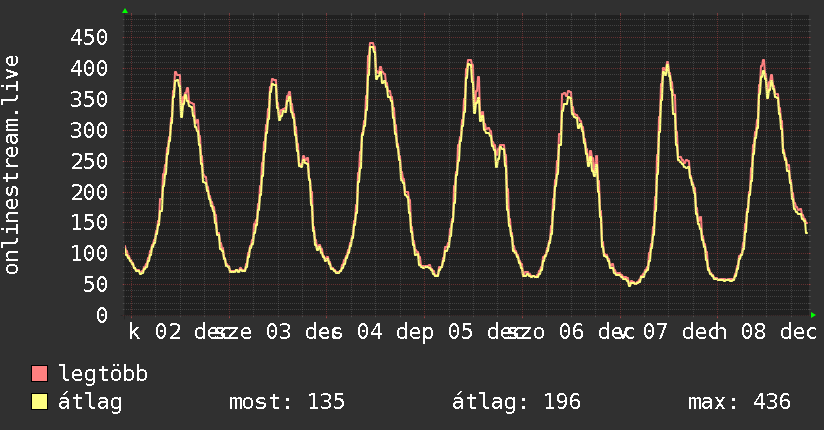Viewport: 824px width, 430px height.
Task: Click the green arrow atop the y-axis
Action: 125,11
